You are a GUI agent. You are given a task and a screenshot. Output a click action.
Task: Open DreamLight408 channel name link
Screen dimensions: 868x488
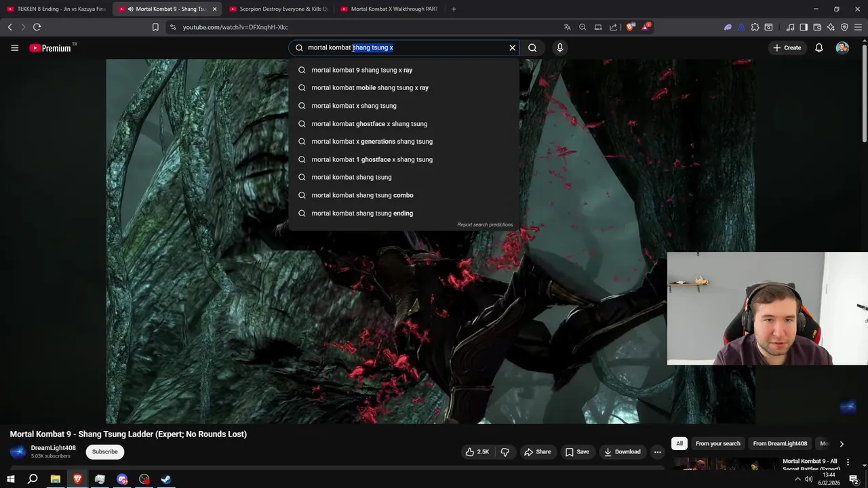click(x=53, y=448)
